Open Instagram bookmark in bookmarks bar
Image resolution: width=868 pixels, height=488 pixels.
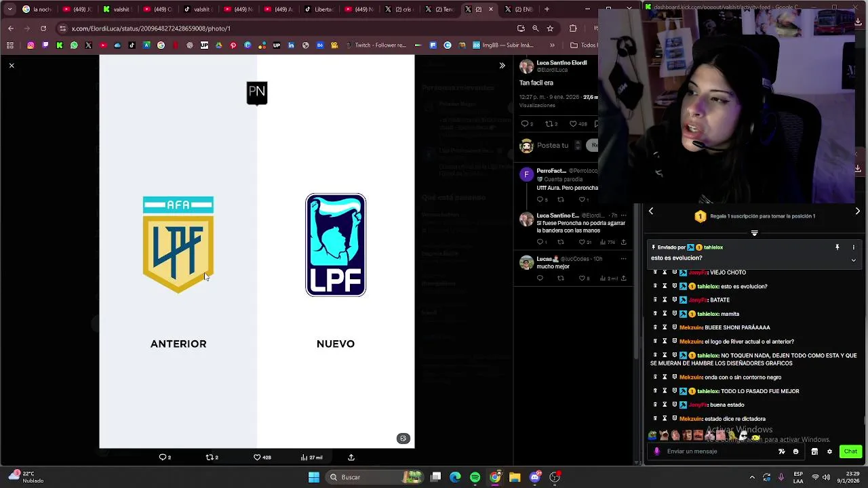(x=31, y=45)
